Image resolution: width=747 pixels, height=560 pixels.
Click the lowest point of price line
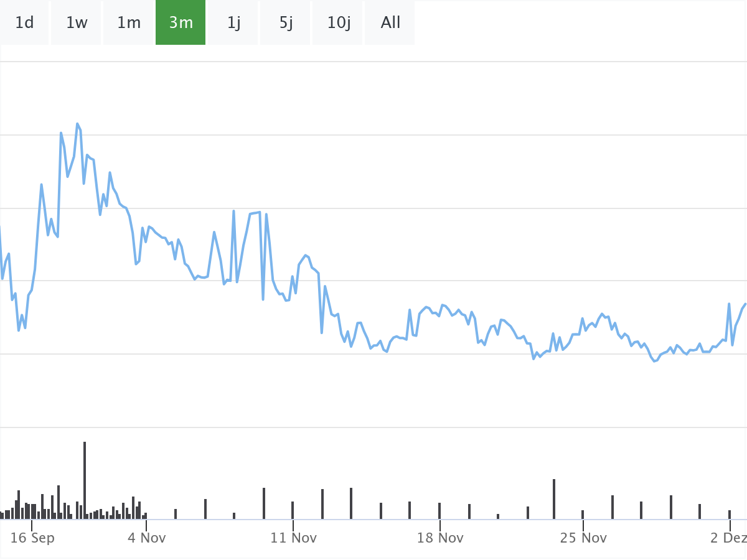pyautogui.click(x=654, y=361)
